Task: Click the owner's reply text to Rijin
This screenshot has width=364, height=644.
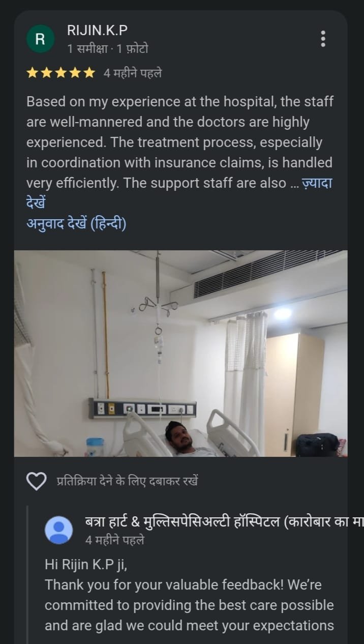Action: [x=189, y=595]
